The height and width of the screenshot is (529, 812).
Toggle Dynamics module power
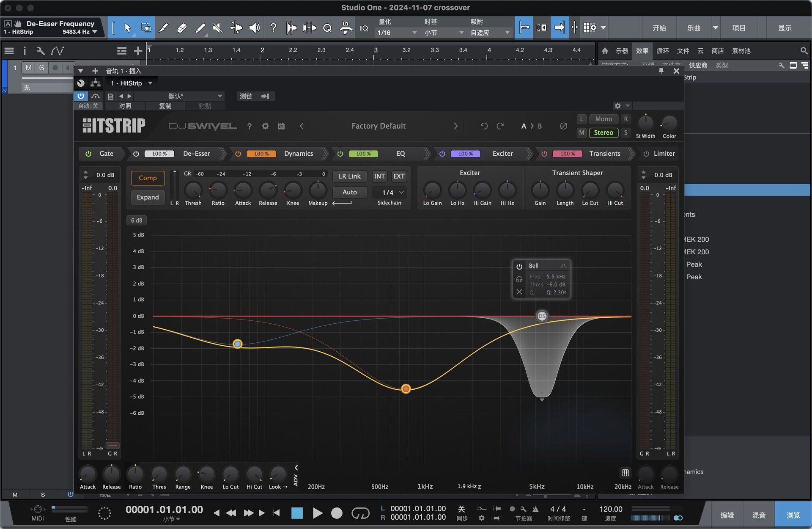click(238, 154)
